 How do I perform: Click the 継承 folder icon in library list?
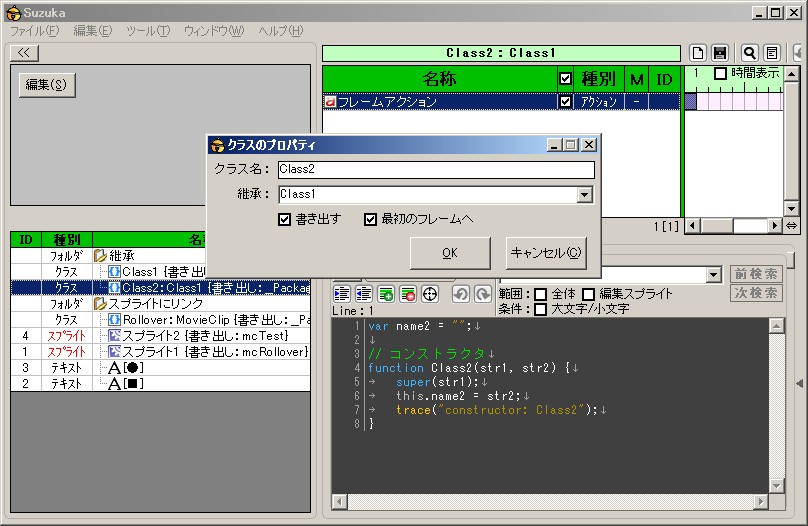100,256
